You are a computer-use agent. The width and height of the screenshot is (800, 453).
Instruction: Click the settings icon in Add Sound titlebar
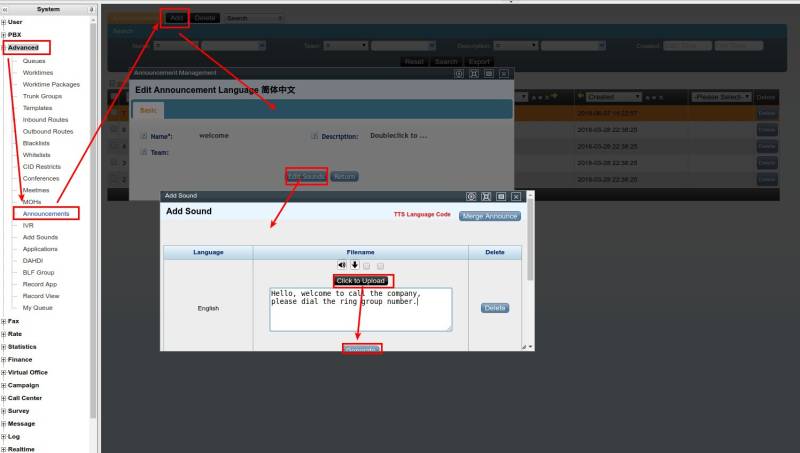471,197
